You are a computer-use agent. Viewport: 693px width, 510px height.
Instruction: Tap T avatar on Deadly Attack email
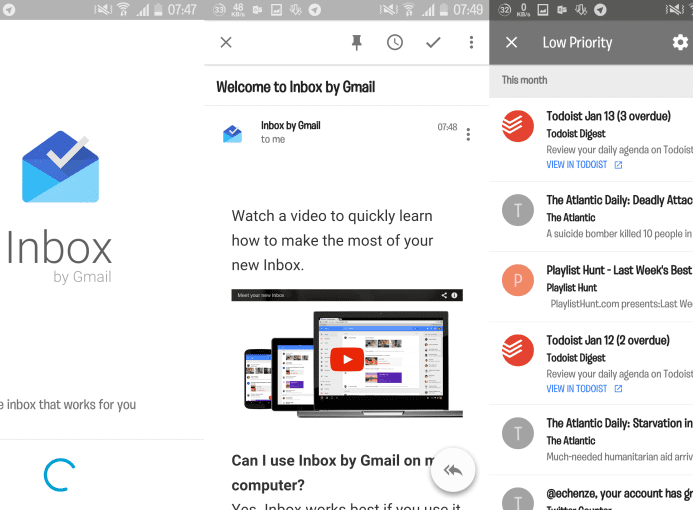(x=518, y=210)
